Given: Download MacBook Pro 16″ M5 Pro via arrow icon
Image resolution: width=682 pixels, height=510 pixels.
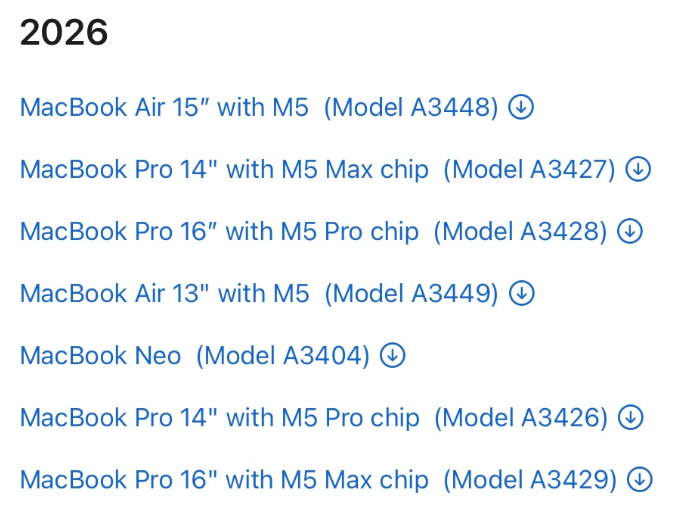Looking at the screenshot, I should coord(630,231).
